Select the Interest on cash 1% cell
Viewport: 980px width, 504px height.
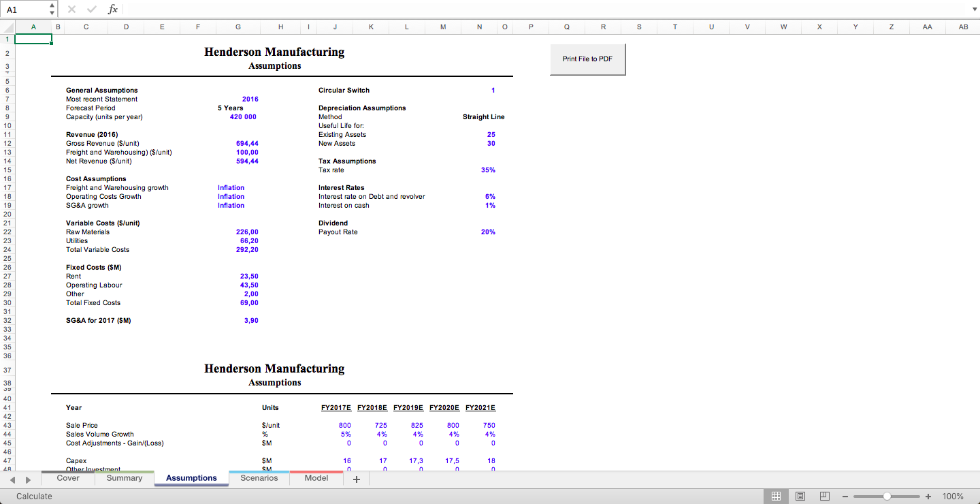tap(491, 206)
